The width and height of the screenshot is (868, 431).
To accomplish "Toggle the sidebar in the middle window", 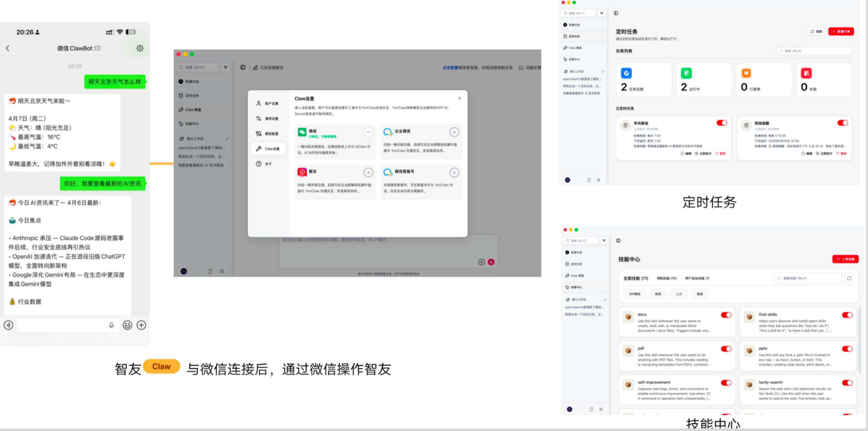I will tap(243, 67).
